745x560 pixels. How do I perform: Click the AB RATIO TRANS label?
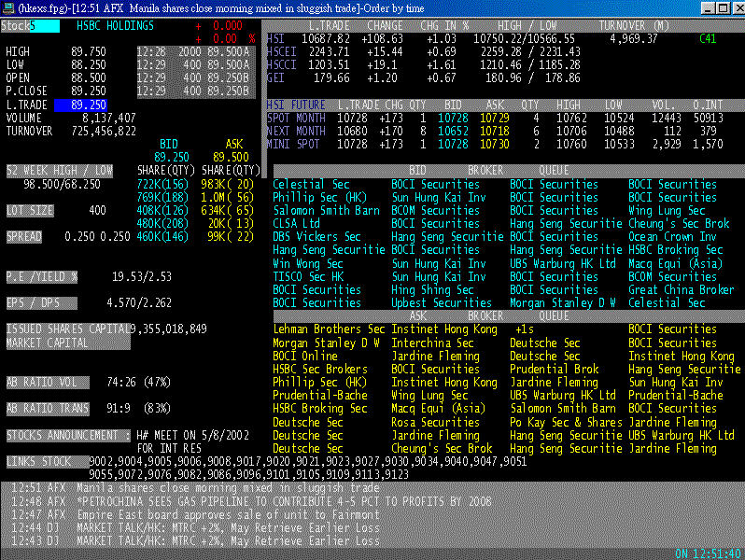48,409
